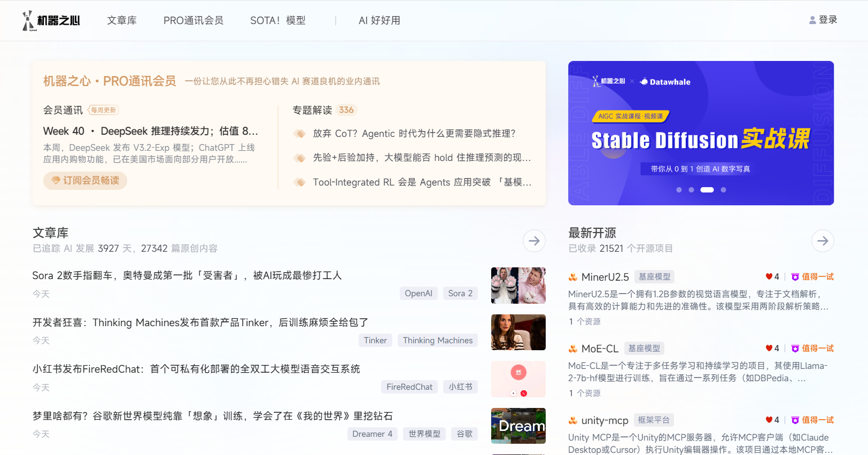
Task: Open 最新开源 list via arrow button
Action: click(x=823, y=241)
